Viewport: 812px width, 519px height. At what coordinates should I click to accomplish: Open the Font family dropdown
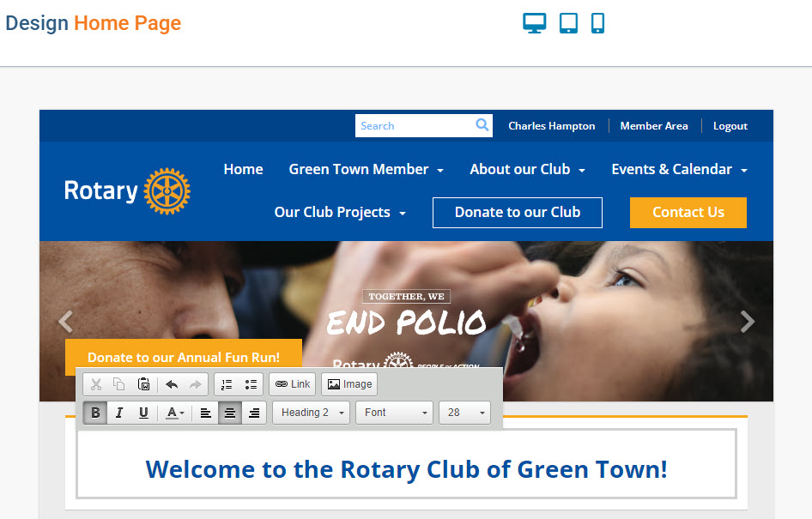[x=394, y=413]
